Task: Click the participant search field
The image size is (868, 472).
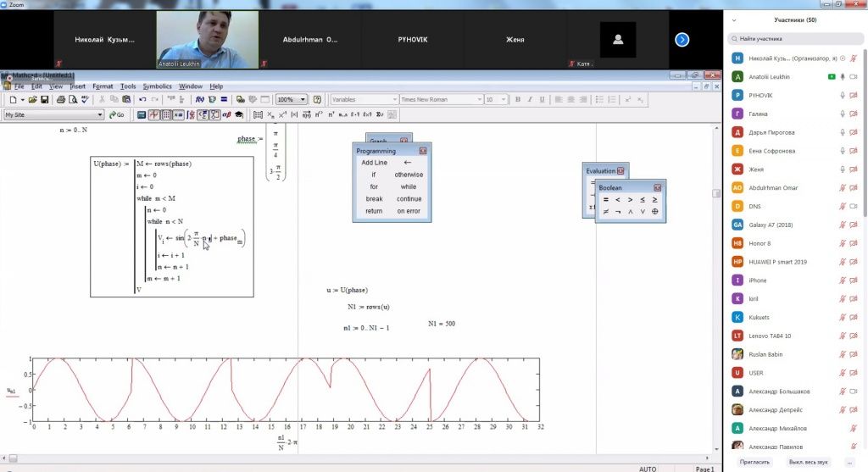Action: click(x=797, y=38)
